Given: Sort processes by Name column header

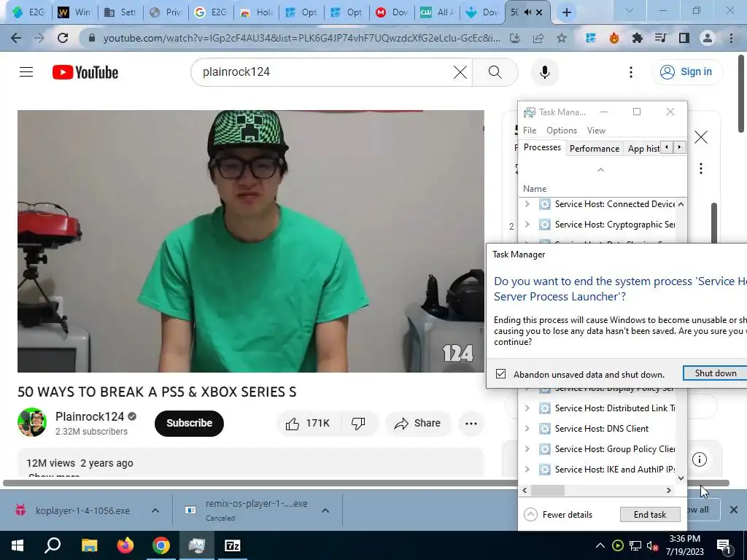Looking at the screenshot, I should click(535, 189).
